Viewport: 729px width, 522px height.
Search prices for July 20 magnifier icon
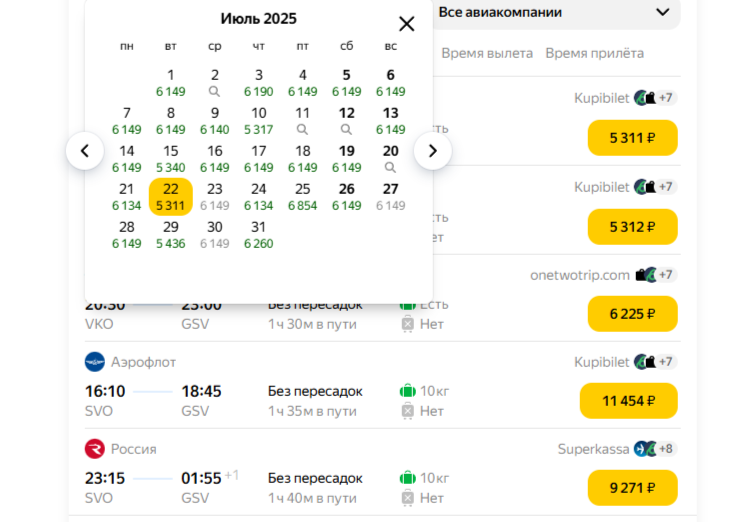(x=391, y=167)
